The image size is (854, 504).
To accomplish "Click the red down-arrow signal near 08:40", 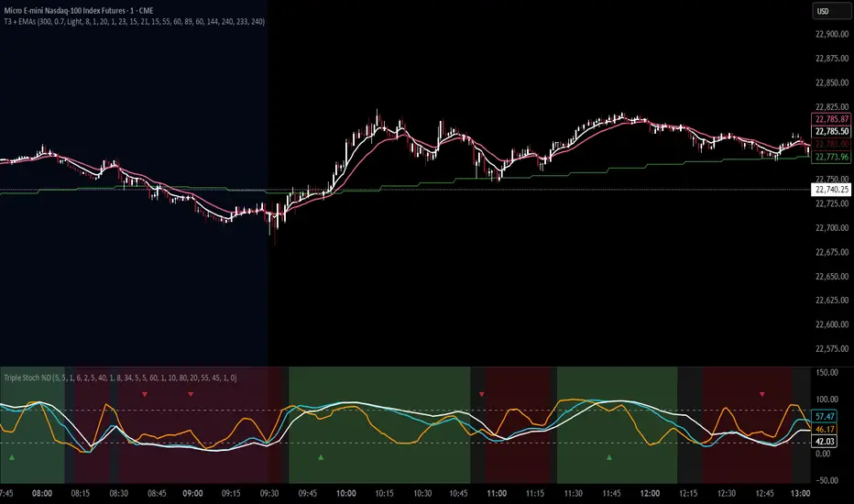I will point(145,394).
